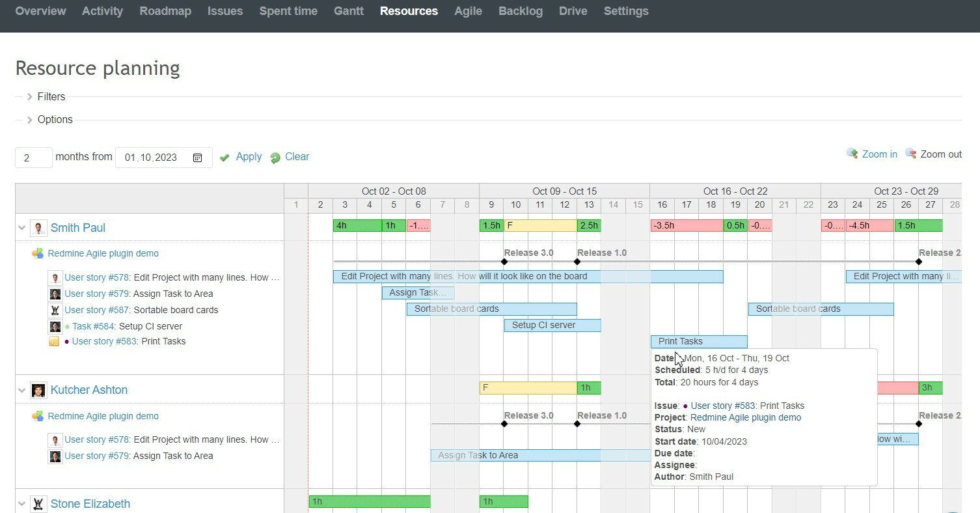Click Kutcher Ashton's avatar icon

38,389
